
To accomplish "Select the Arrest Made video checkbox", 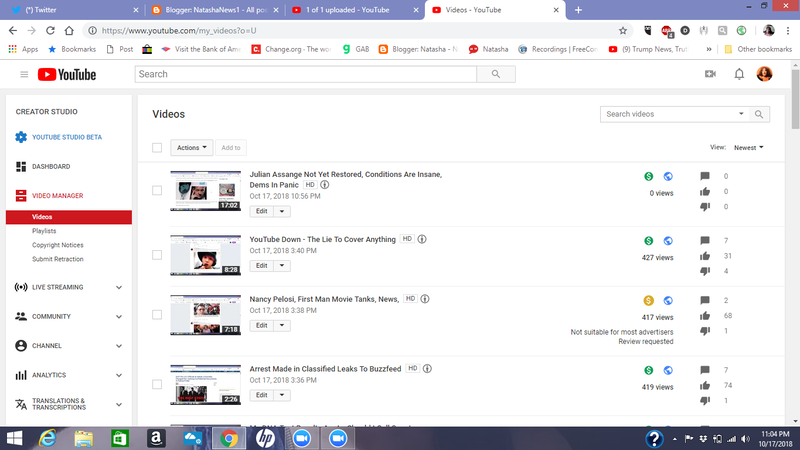I will click(157, 384).
